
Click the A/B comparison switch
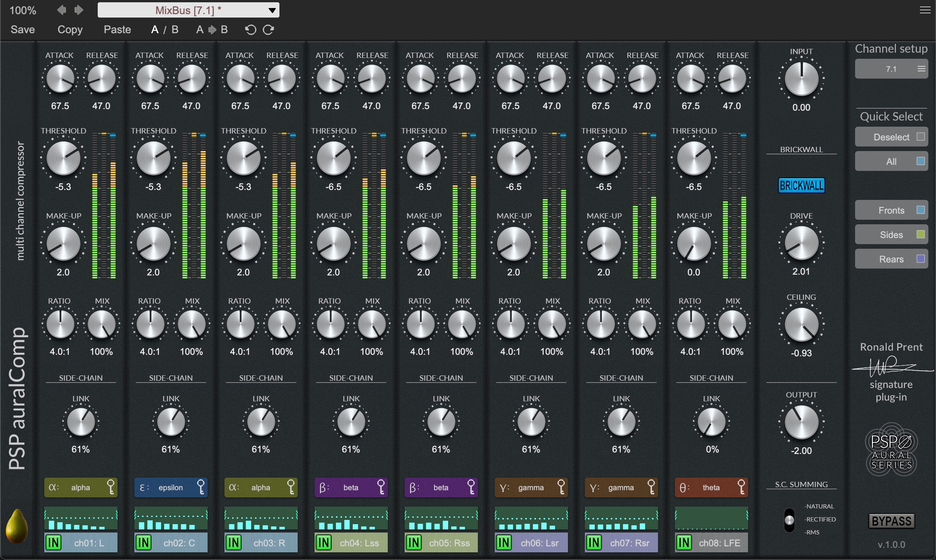point(164,29)
